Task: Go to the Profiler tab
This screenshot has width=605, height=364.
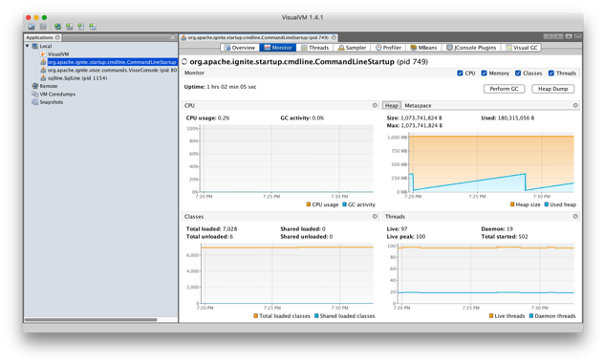Action: point(388,48)
